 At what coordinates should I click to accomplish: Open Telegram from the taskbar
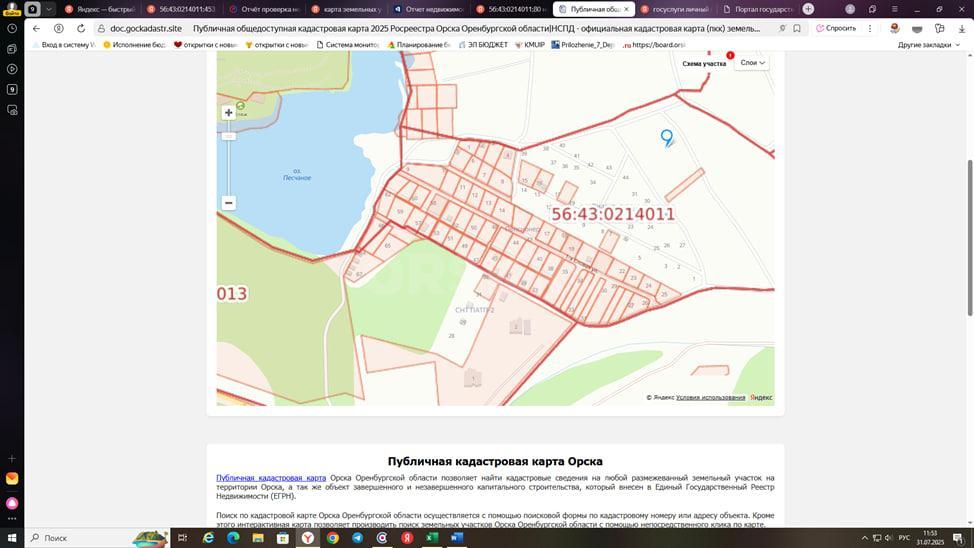(x=357, y=537)
